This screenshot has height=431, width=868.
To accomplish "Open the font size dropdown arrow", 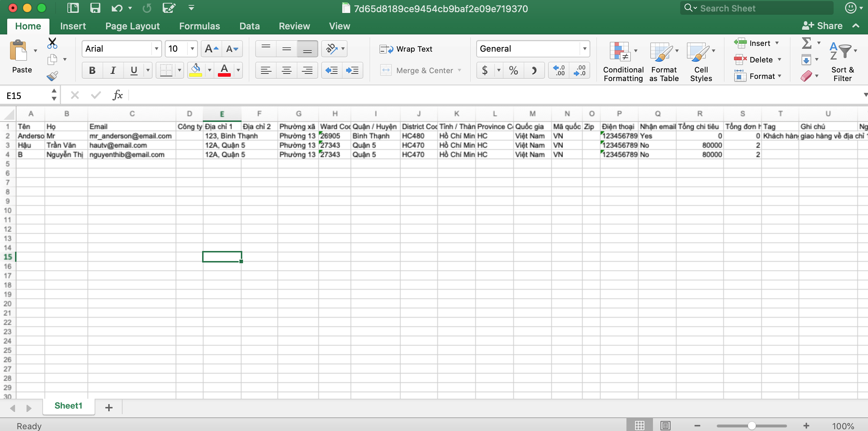I will (192, 49).
